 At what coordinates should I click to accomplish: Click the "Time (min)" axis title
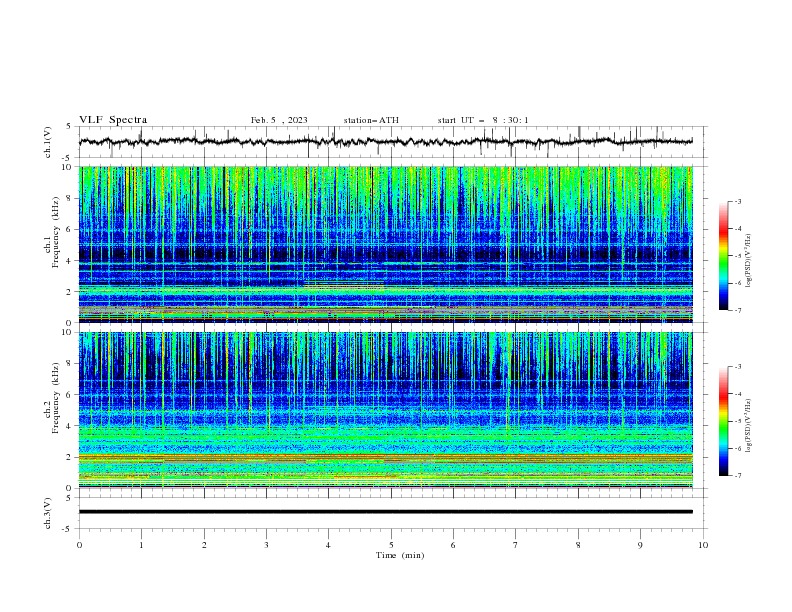click(x=400, y=555)
